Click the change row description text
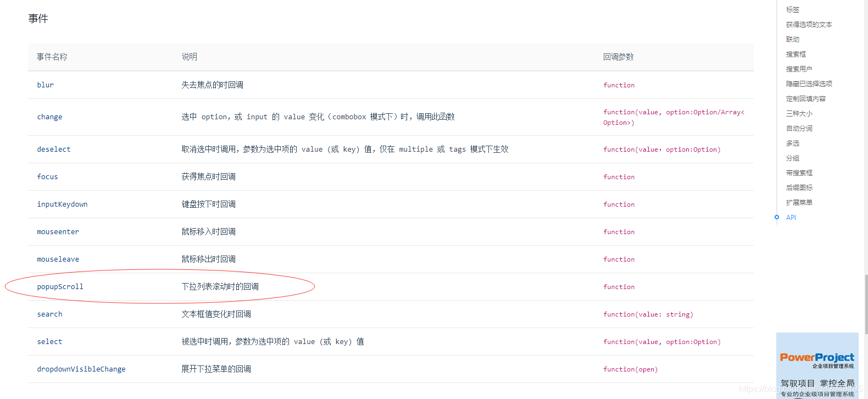Image resolution: width=868 pixels, height=399 pixels. [318, 117]
